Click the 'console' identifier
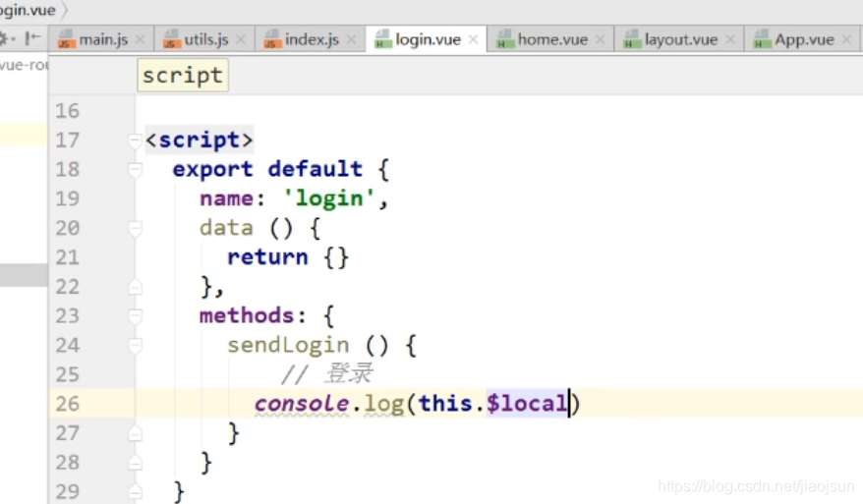 (x=302, y=404)
